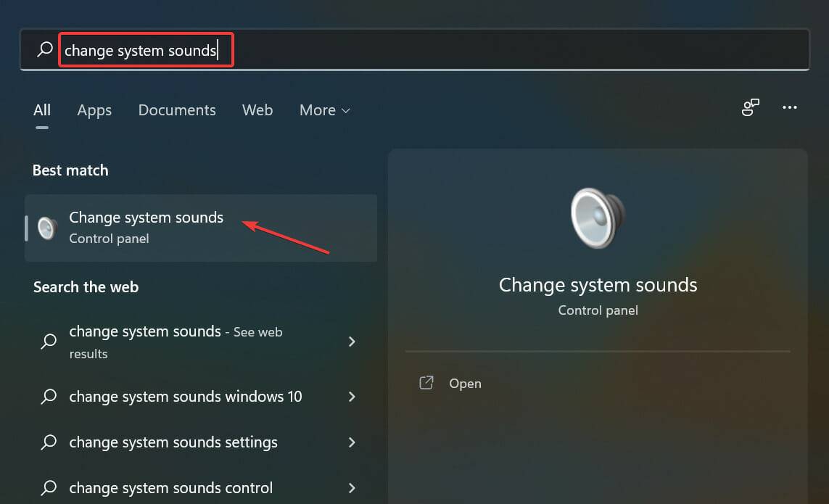Open the ellipsis options menu
Screen dimensions: 829x504
point(790,107)
